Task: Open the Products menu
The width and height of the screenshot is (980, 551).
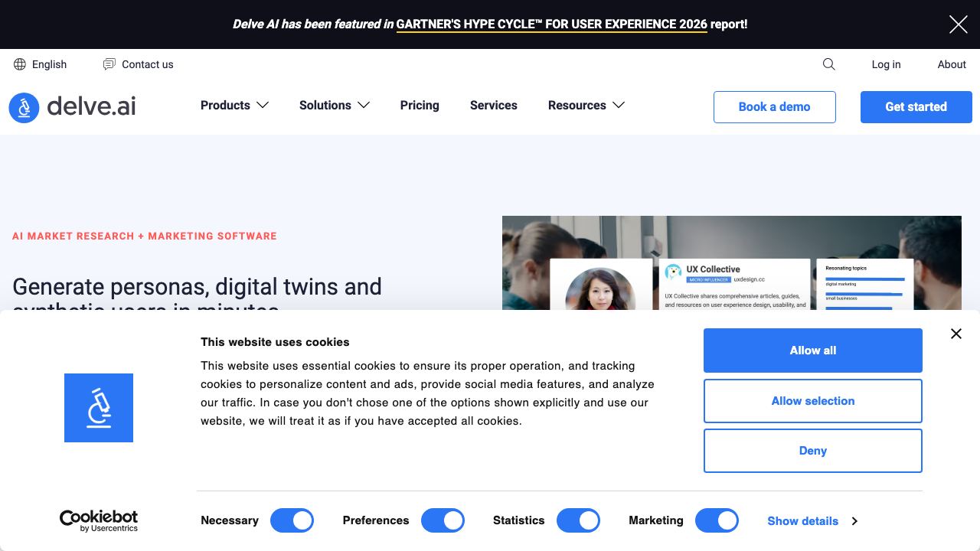Action: tap(225, 105)
